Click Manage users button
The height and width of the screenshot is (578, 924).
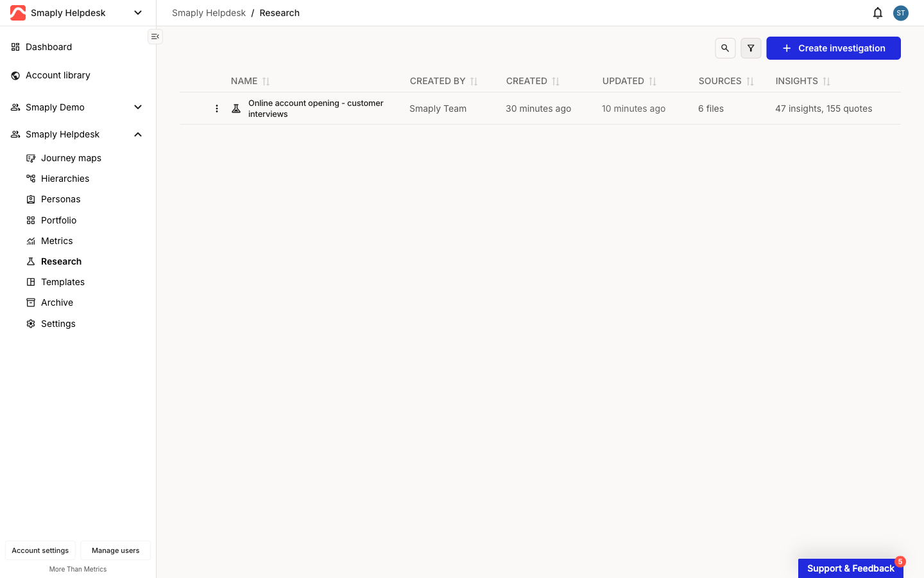tap(116, 550)
